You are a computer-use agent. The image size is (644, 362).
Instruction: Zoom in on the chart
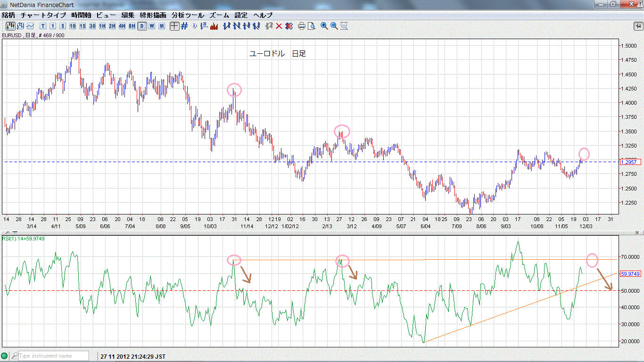pyautogui.click(x=324, y=26)
